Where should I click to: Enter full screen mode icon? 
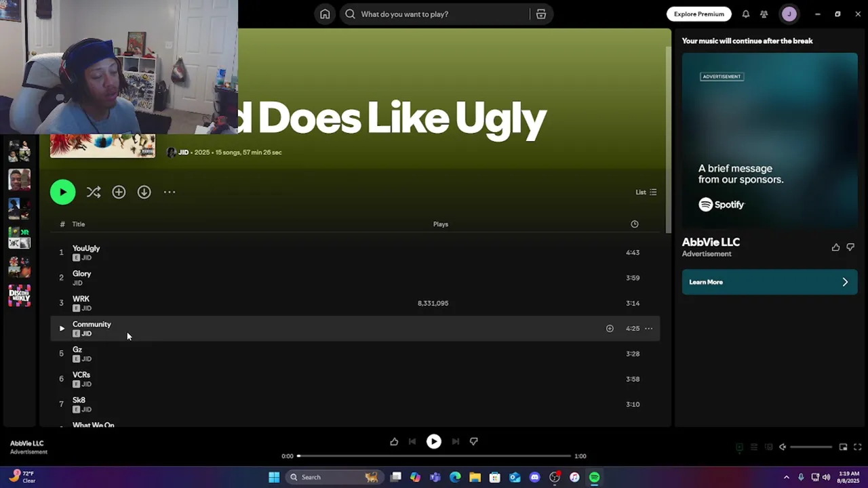click(x=857, y=447)
